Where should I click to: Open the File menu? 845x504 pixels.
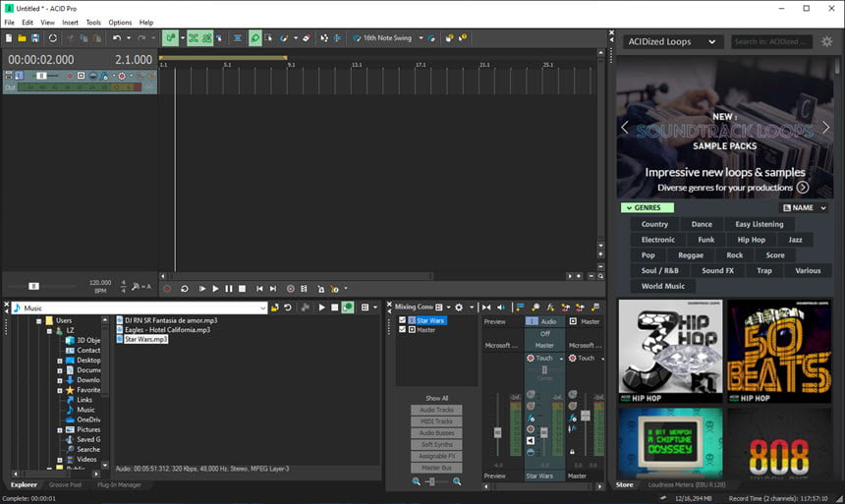pyautogui.click(x=9, y=23)
